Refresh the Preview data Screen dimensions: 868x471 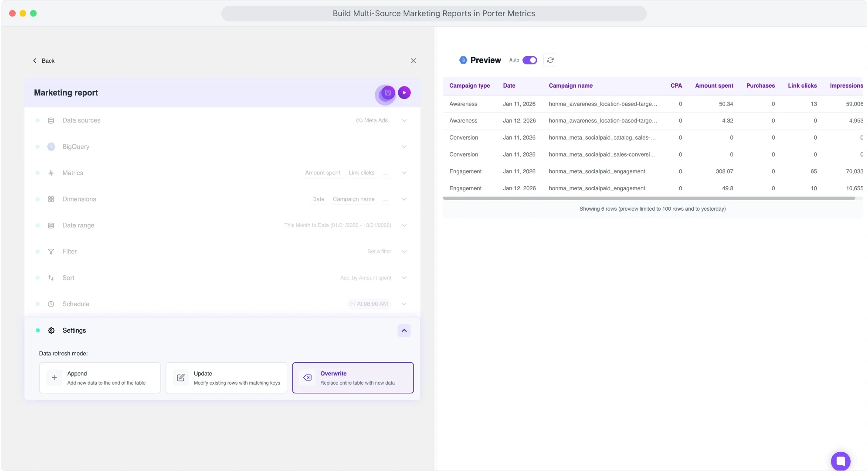click(550, 60)
